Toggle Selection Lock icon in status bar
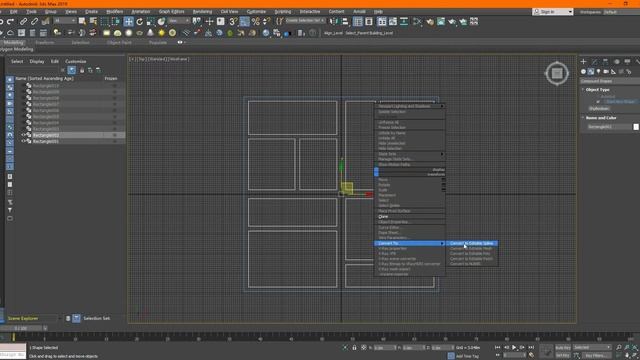Viewport: 640px width, 360px height. tap(354, 348)
